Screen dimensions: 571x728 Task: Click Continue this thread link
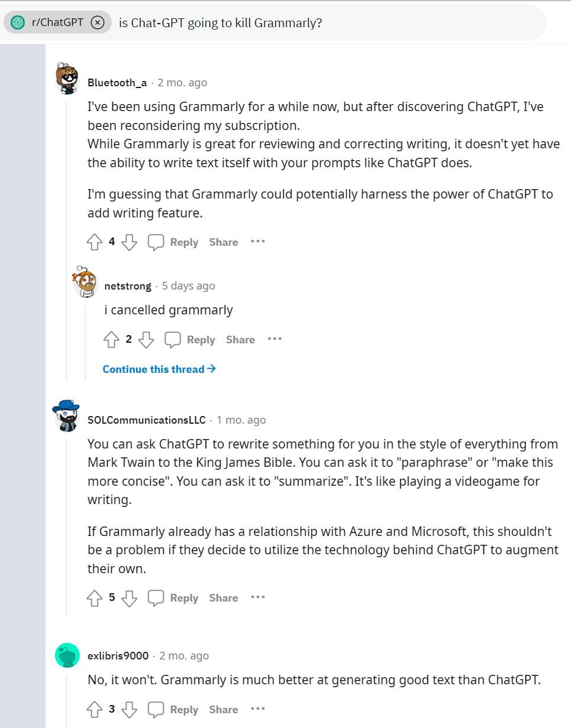159,369
